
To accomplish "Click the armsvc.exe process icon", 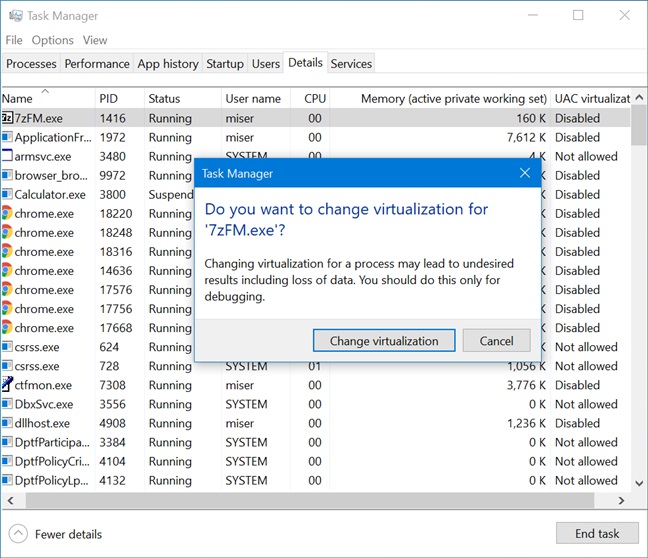I will (7, 156).
